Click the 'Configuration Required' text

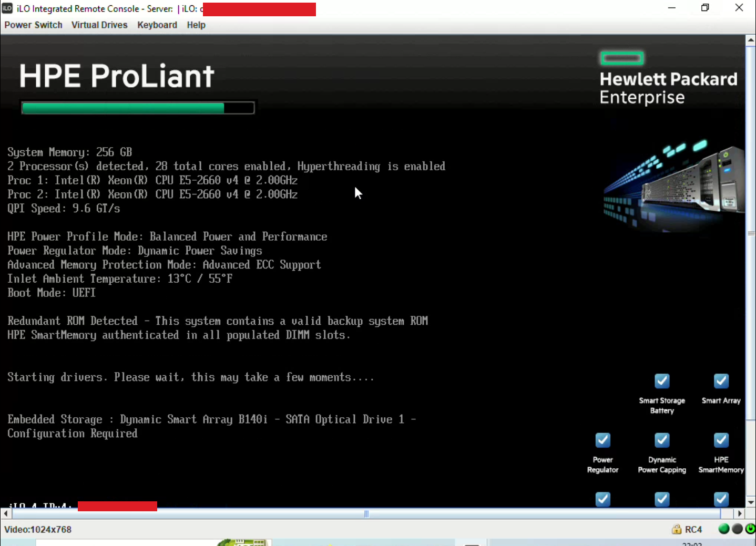point(73,434)
